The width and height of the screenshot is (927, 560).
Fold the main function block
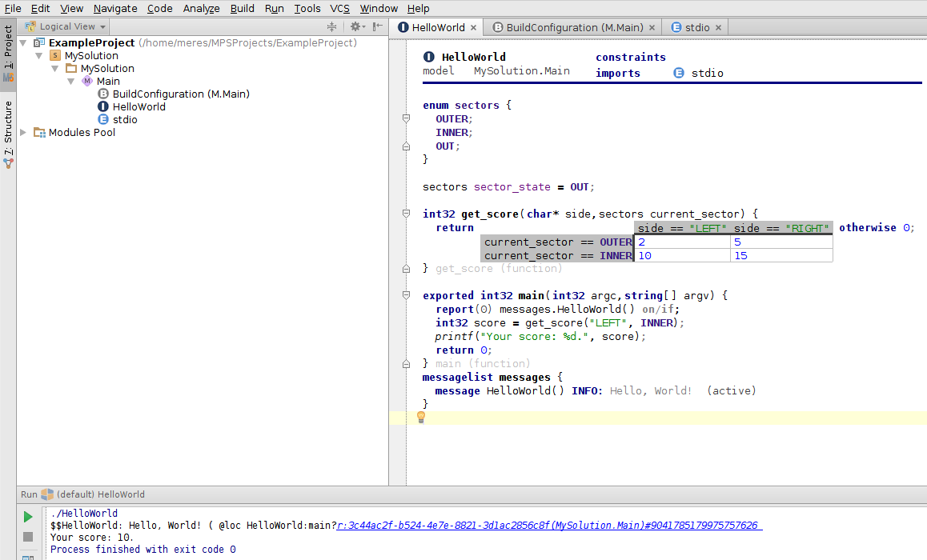tap(406, 294)
